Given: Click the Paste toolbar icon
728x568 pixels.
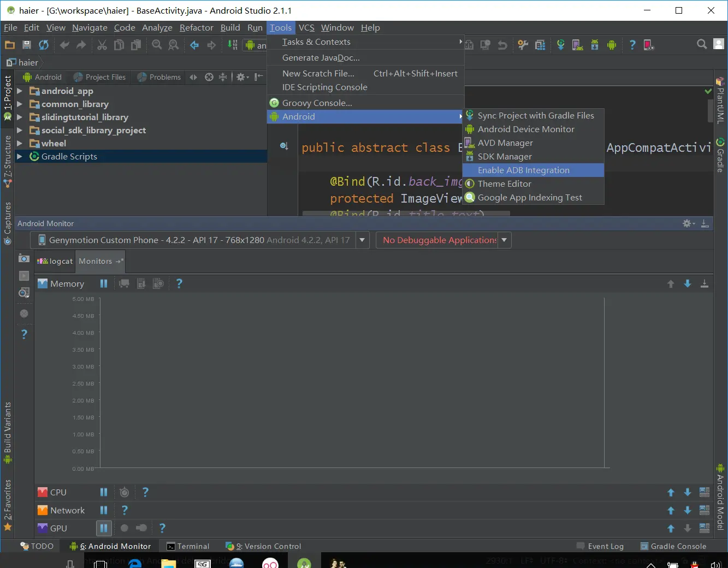Looking at the screenshot, I should (x=135, y=45).
